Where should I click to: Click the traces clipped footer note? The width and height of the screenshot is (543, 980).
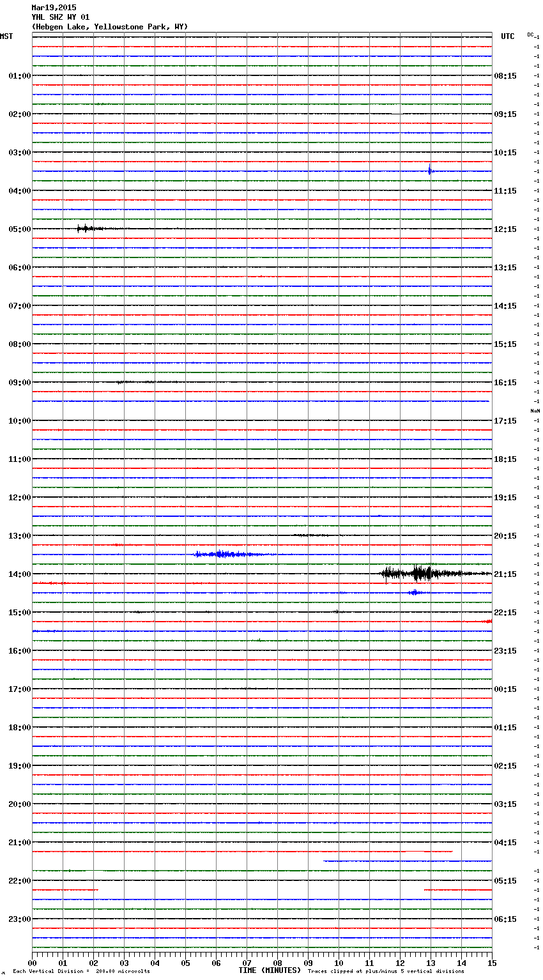tap(386, 972)
